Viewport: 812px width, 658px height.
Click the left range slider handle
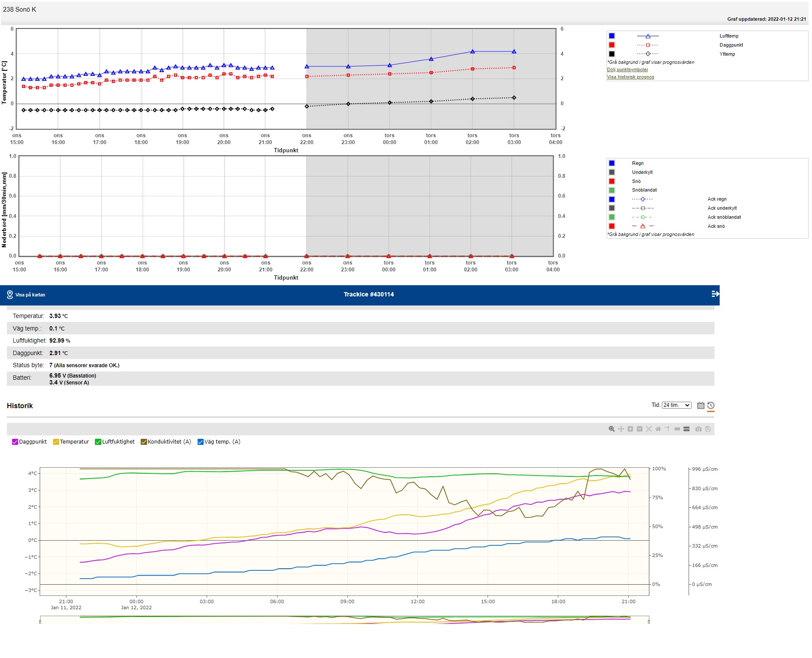(40, 621)
